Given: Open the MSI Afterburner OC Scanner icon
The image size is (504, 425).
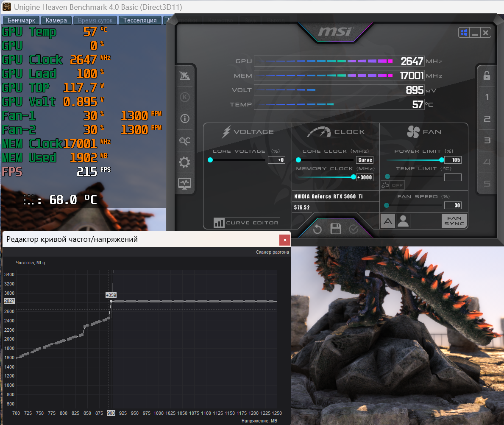Looking at the screenshot, I should [185, 140].
